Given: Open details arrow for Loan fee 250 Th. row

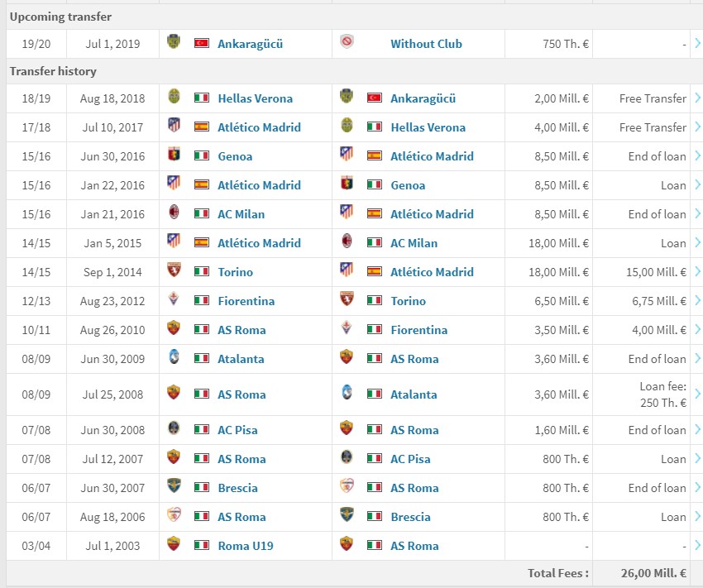Looking at the screenshot, I should (x=697, y=394).
